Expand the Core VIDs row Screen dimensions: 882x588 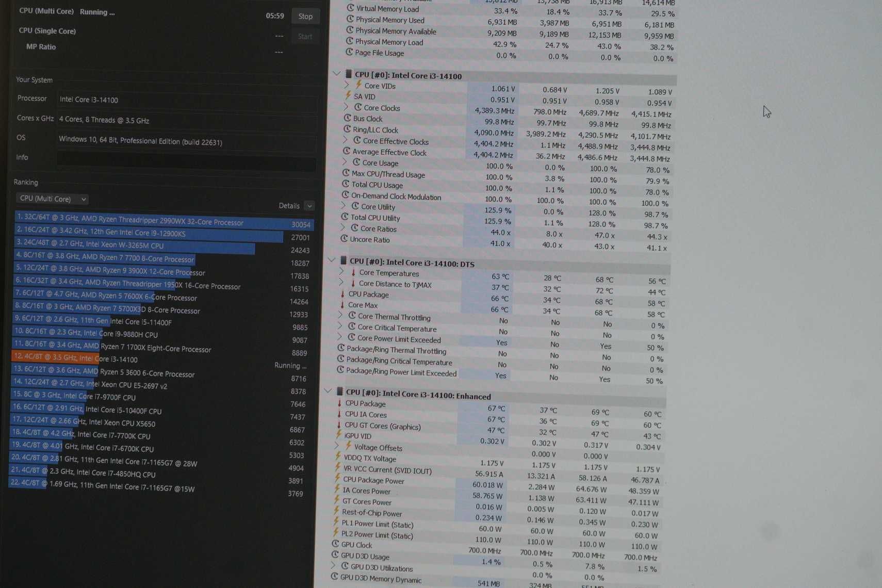coord(347,85)
